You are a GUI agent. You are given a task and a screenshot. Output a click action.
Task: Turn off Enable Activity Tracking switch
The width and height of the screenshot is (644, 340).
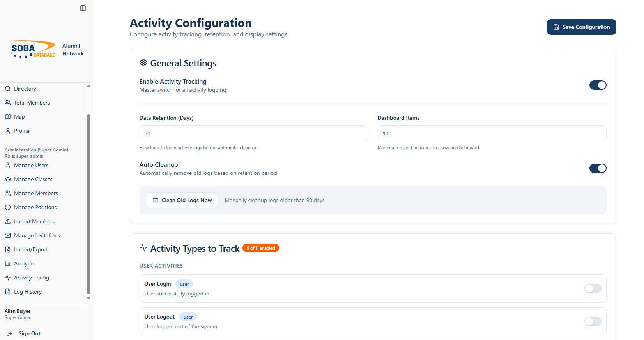(598, 85)
